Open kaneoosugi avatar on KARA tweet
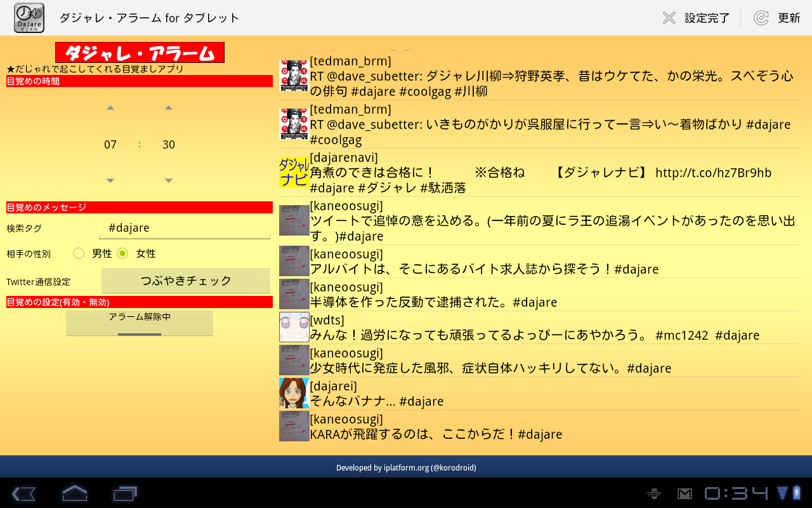 [x=294, y=426]
